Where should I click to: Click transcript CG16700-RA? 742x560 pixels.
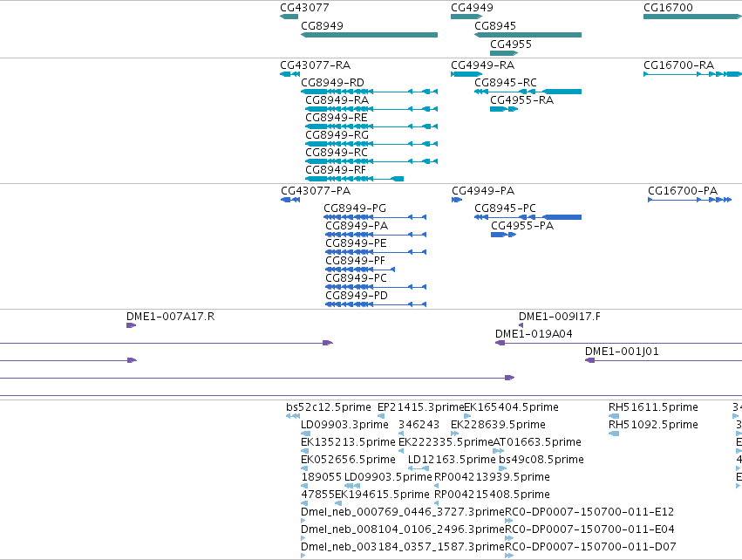[x=693, y=74]
